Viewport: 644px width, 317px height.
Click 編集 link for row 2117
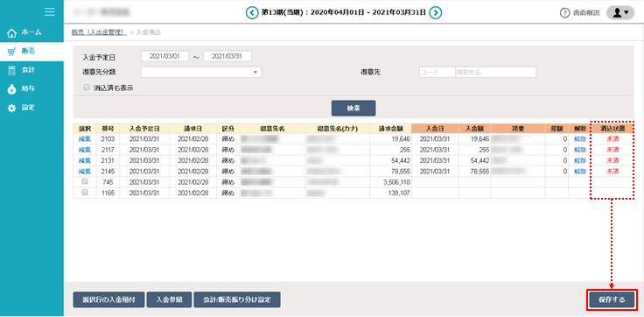(85, 150)
